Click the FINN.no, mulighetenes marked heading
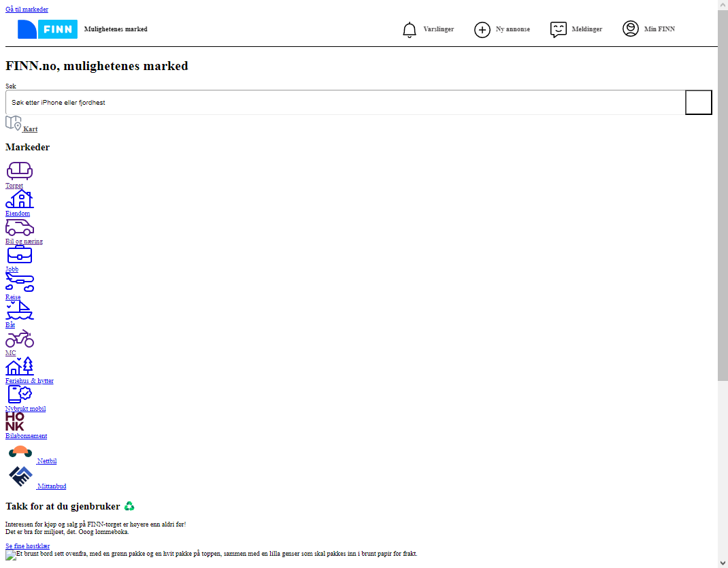This screenshot has height=568, width=728. pos(97,66)
